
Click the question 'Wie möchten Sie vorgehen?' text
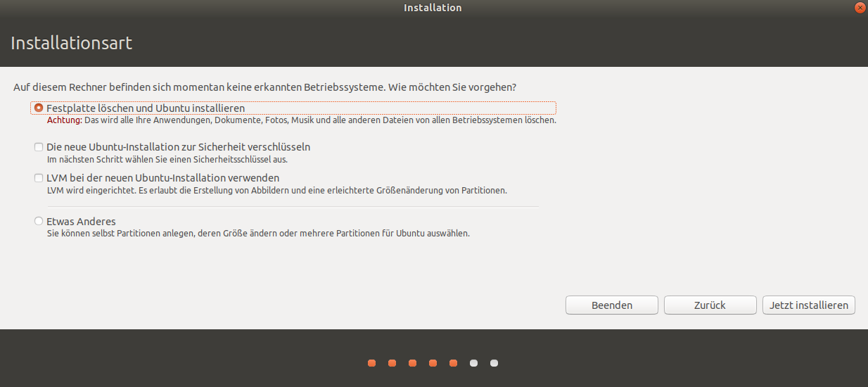coord(452,88)
